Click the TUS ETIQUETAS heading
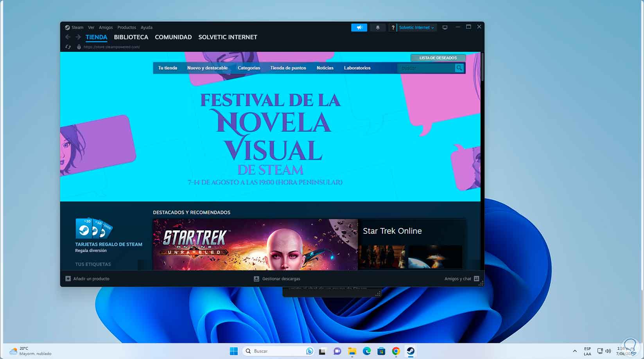This screenshot has width=644, height=359. pyautogui.click(x=93, y=264)
